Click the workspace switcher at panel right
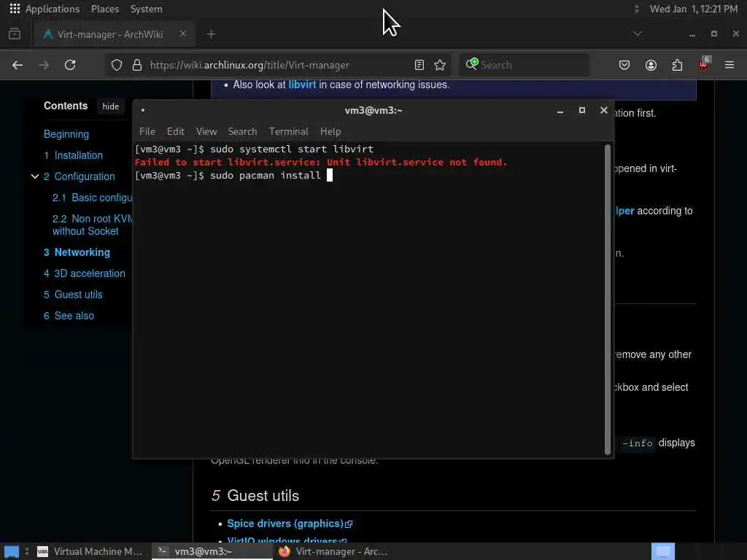Screen dimensions: 747x560 click(662, 551)
